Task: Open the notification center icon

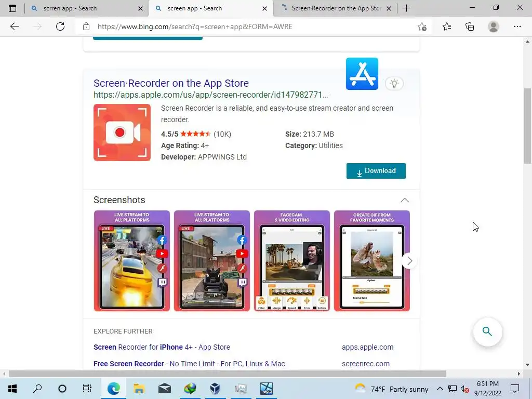Action: click(x=515, y=389)
